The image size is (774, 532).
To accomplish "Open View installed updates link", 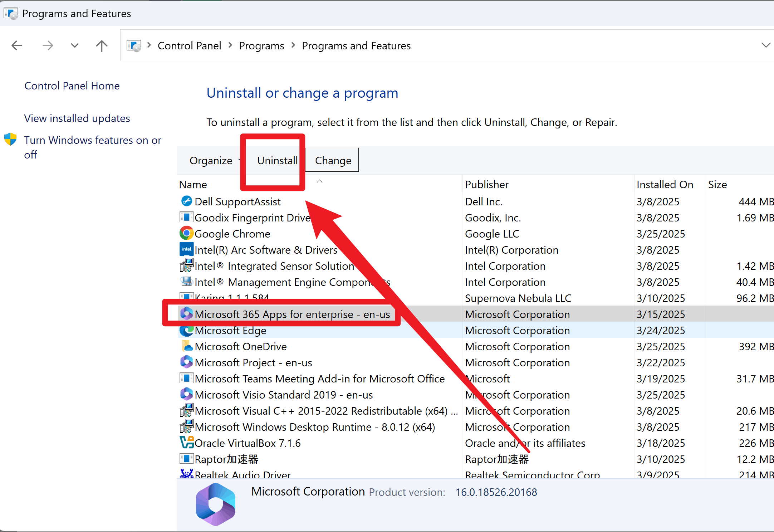I will tap(77, 118).
